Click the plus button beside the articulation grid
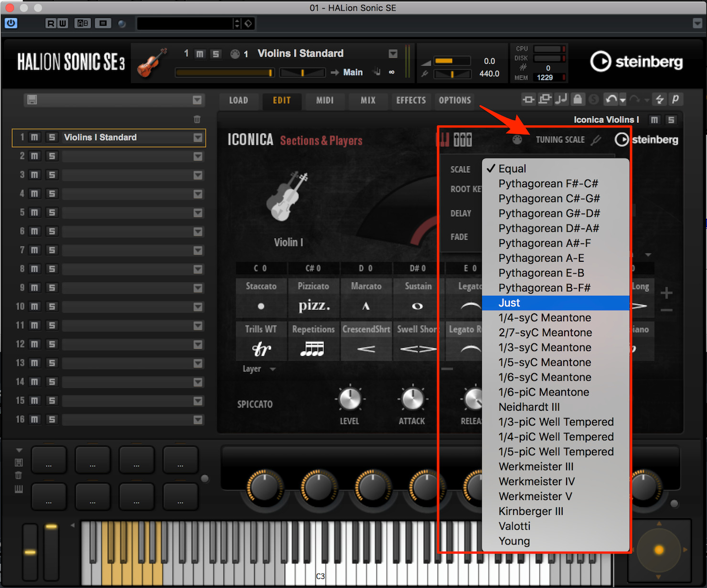Screen dimensions: 707x588 point(666,293)
